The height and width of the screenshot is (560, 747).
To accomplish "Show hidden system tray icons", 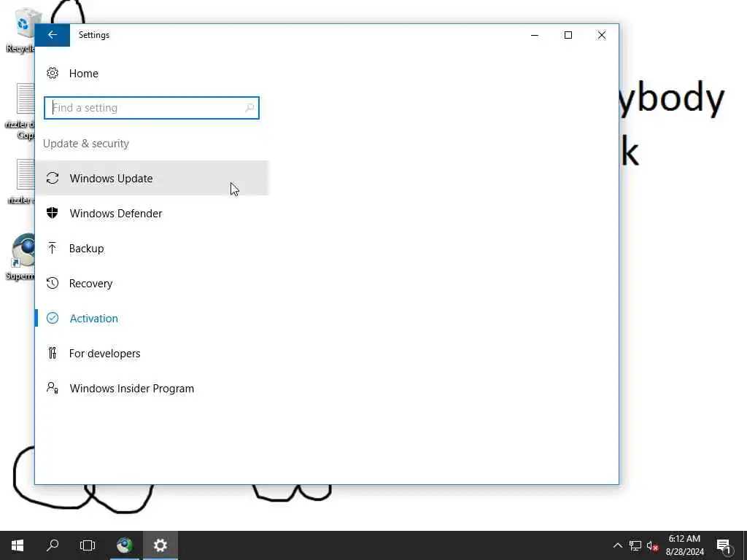I will pos(617,545).
